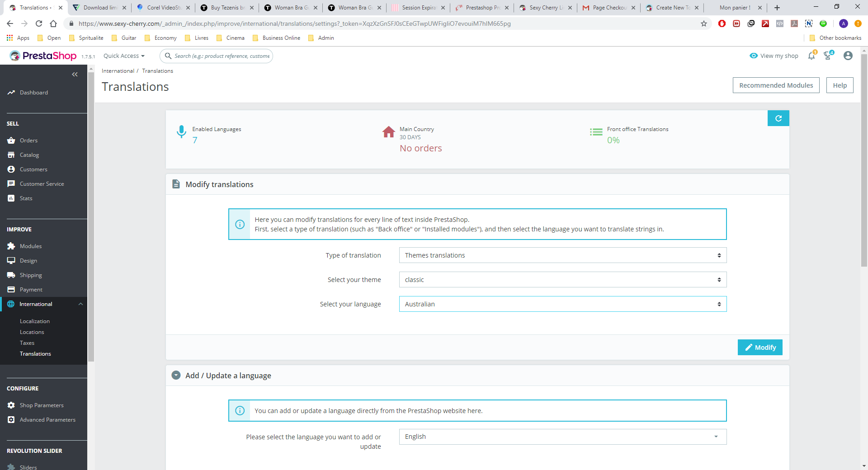Open language to add or update dropdown

point(563,437)
